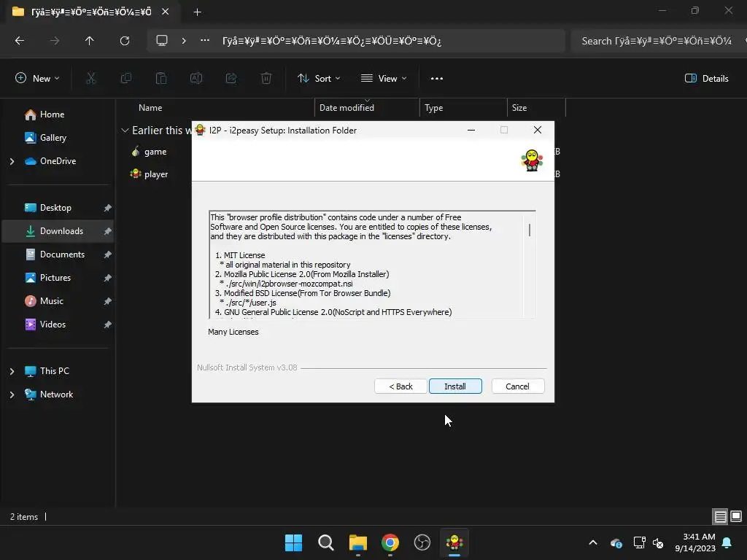The width and height of the screenshot is (747, 560).
Task: Expand the This PC tree node
Action: (12, 371)
